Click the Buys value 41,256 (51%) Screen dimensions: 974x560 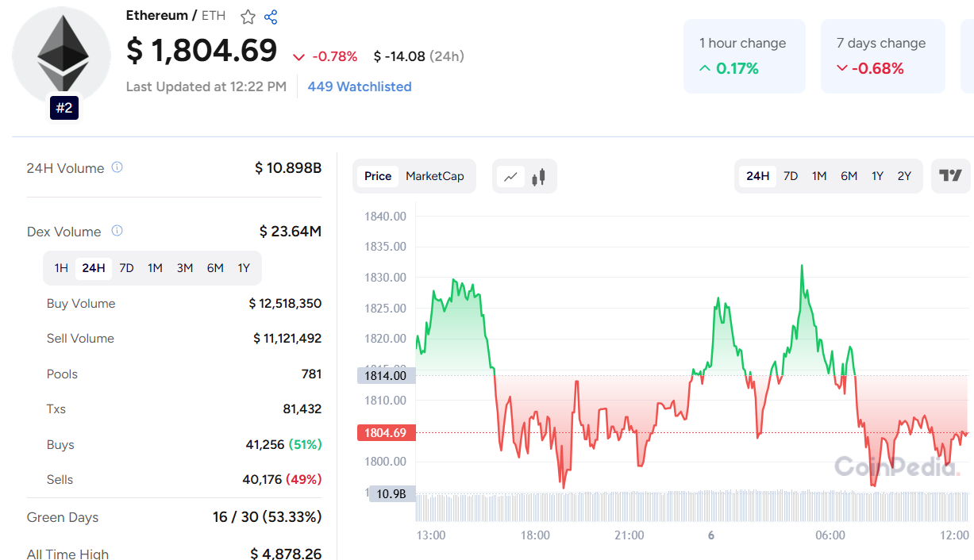click(284, 445)
